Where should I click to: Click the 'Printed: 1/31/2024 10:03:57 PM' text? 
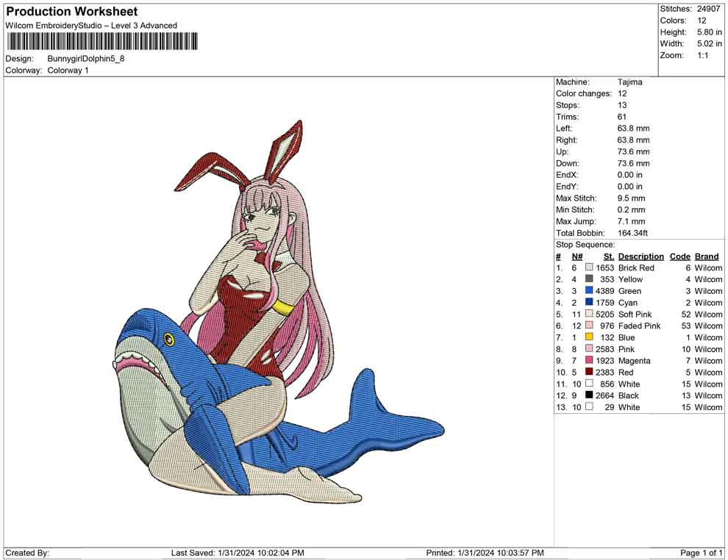[485, 553]
